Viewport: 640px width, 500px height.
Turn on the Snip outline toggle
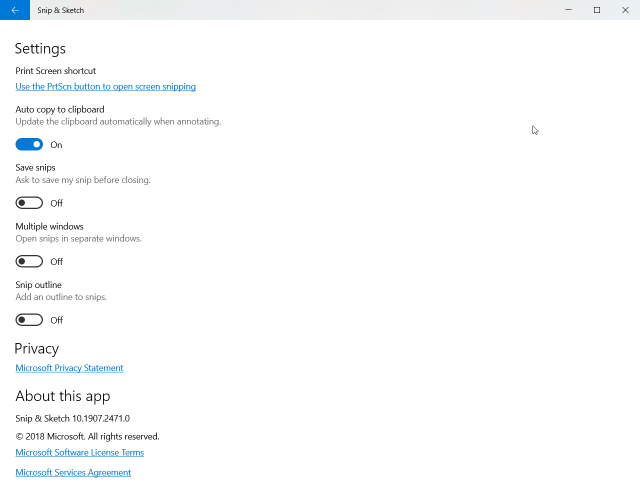pyautogui.click(x=29, y=320)
